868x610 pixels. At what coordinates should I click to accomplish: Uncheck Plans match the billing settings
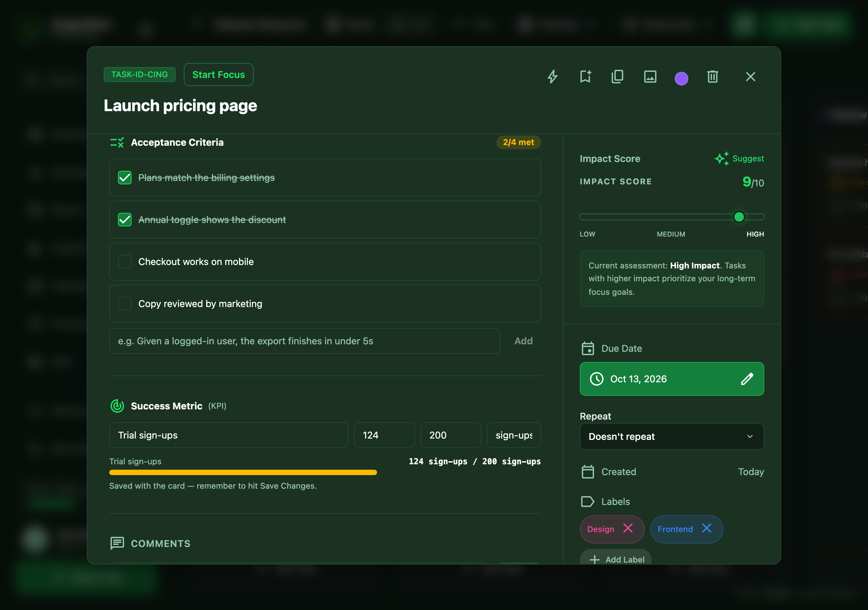pyautogui.click(x=125, y=178)
